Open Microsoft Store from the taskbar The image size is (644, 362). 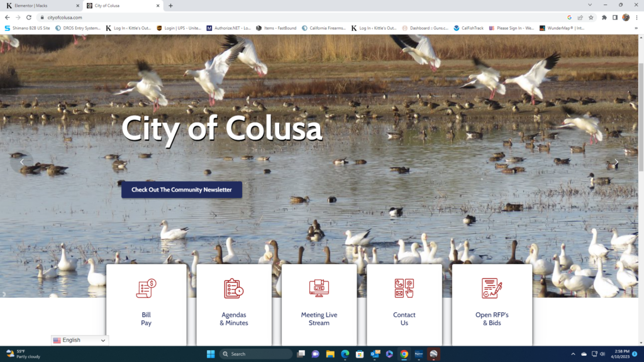360,354
